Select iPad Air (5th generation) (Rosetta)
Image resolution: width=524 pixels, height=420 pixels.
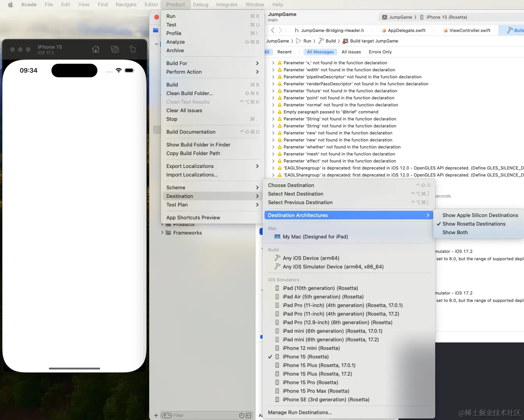pyautogui.click(x=349, y=297)
